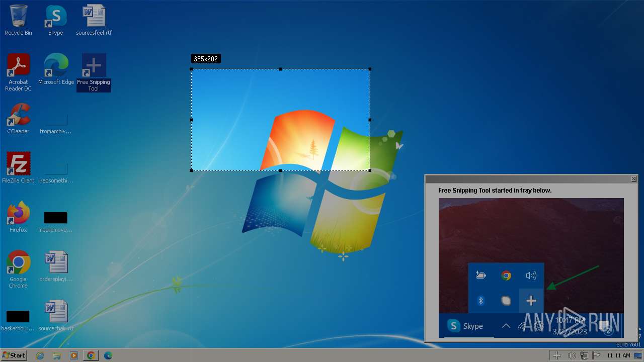644x362 pixels.
Task: Open the Action Center flag icon
Action: 596,355
